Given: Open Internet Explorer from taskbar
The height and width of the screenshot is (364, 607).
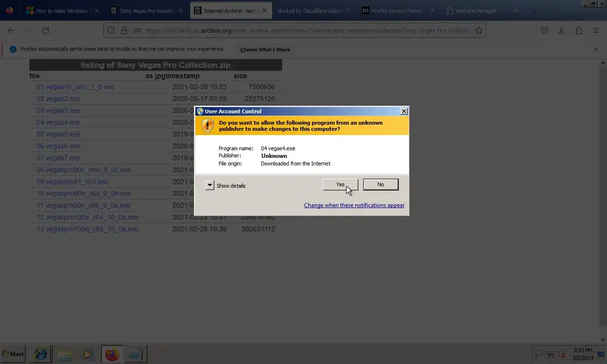Looking at the screenshot, I should tap(41, 354).
